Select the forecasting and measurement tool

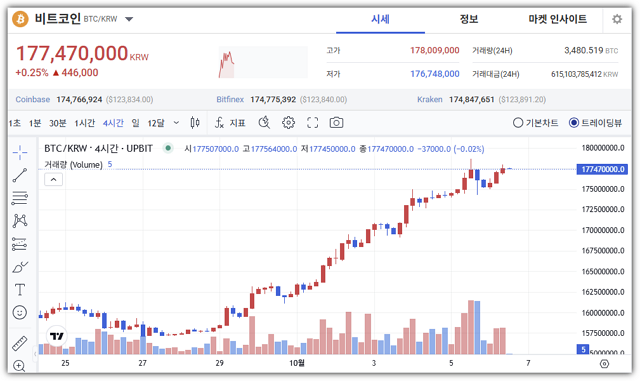tap(20, 244)
